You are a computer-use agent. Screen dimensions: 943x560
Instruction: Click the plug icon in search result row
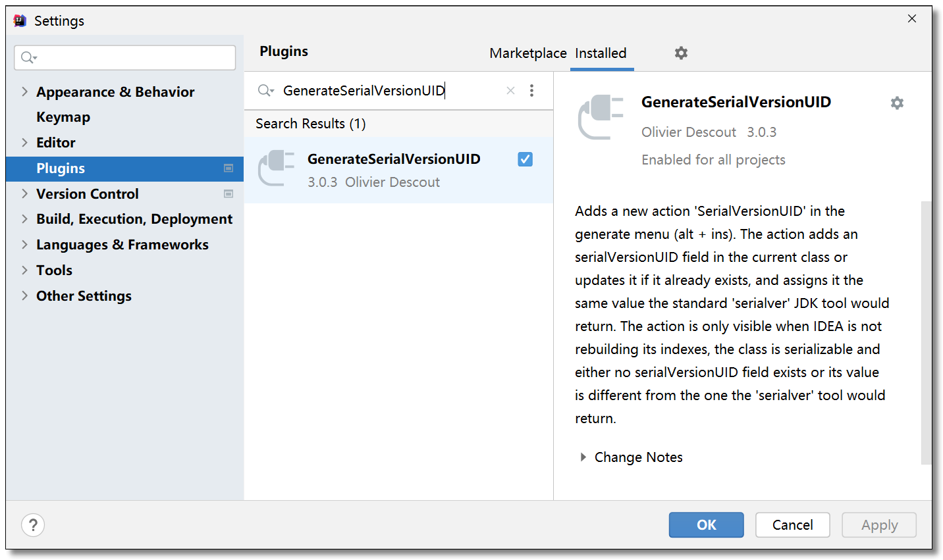[x=276, y=168]
